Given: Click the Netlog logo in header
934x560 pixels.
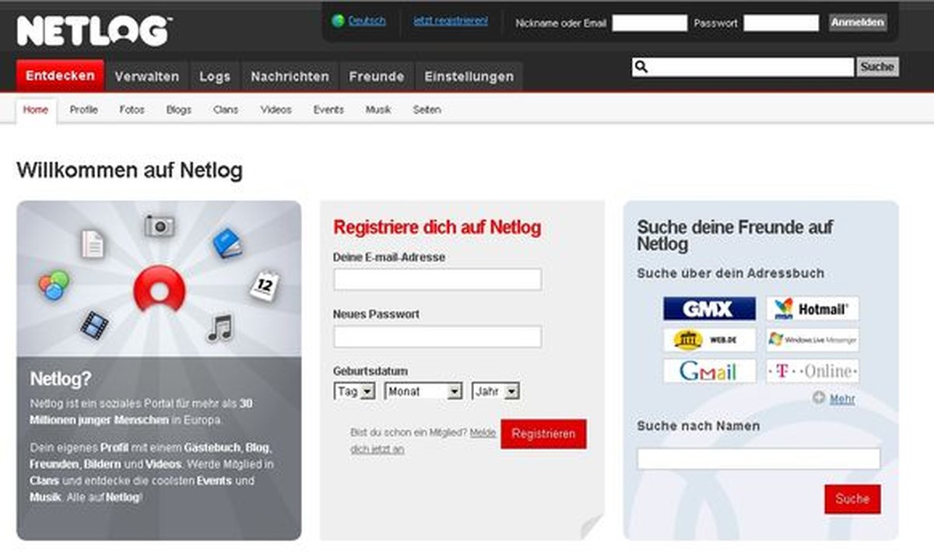Looking at the screenshot, I should (93, 31).
